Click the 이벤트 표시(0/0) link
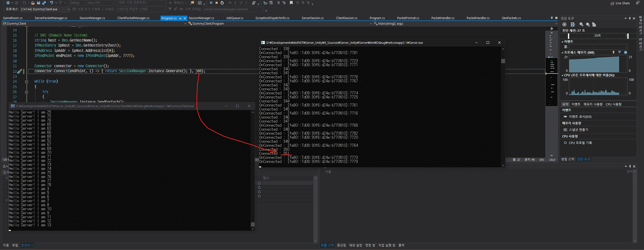The width and height of the screenshot is (644, 250). tap(580, 117)
